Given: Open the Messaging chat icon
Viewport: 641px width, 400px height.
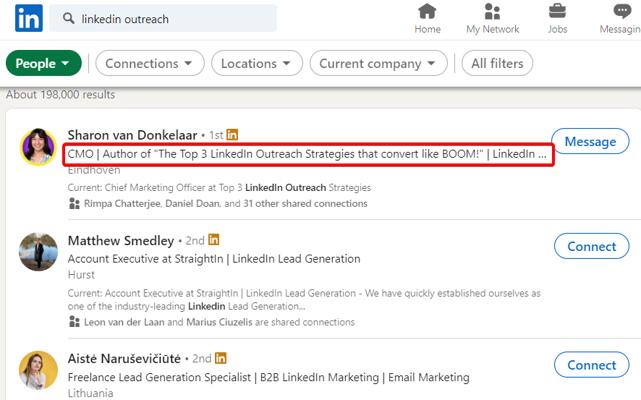Looking at the screenshot, I should tap(622, 11).
